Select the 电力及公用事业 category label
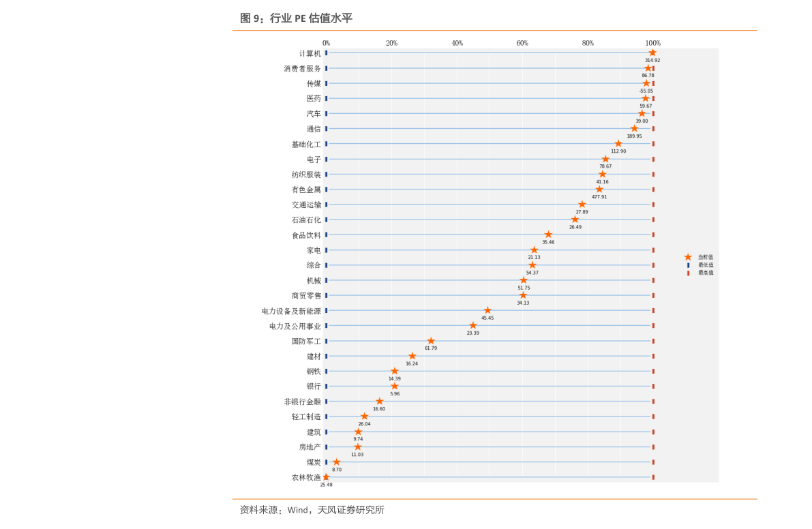The width and height of the screenshot is (812, 529). click(295, 326)
